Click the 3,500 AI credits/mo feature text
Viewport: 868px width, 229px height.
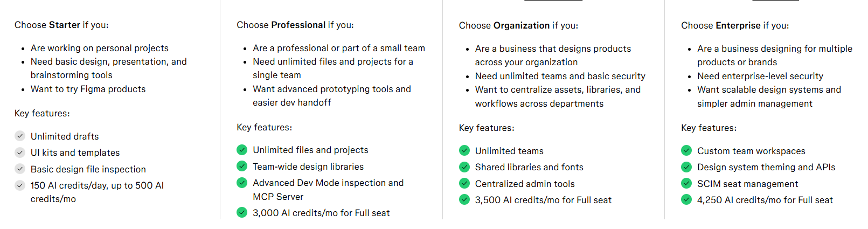pyautogui.click(x=543, y=200)
